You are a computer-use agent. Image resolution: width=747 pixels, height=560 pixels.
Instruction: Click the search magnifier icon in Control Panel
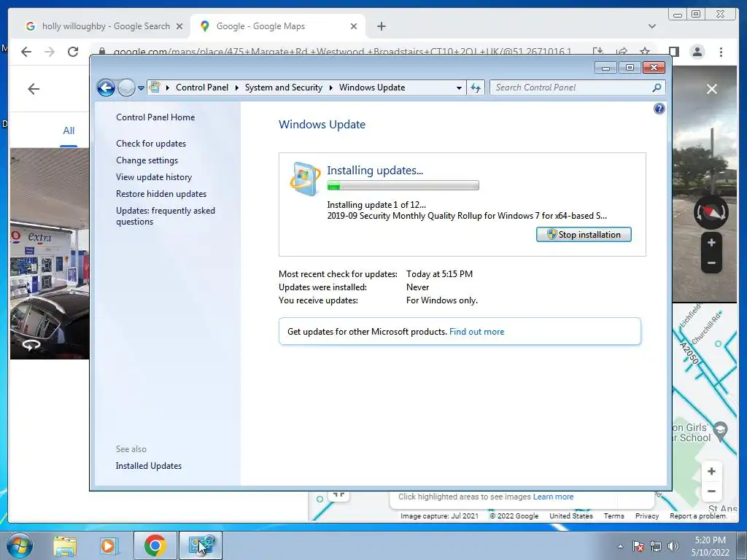[657, 87]
